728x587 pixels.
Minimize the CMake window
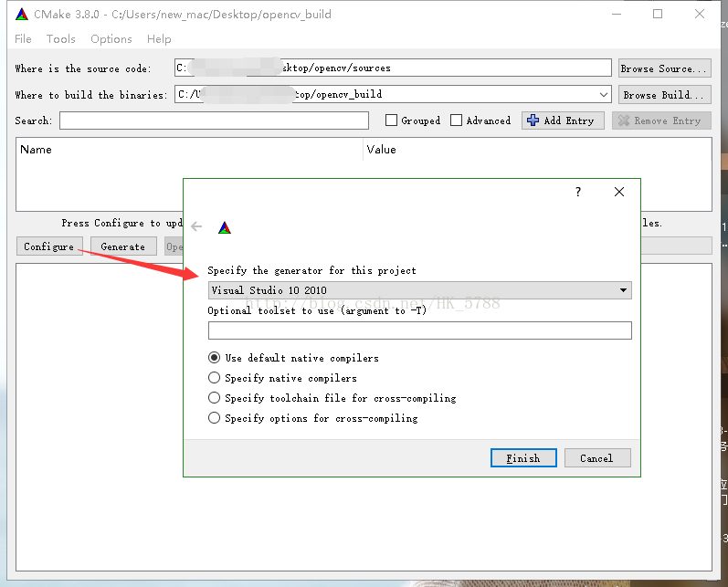(x=617, y=14)
